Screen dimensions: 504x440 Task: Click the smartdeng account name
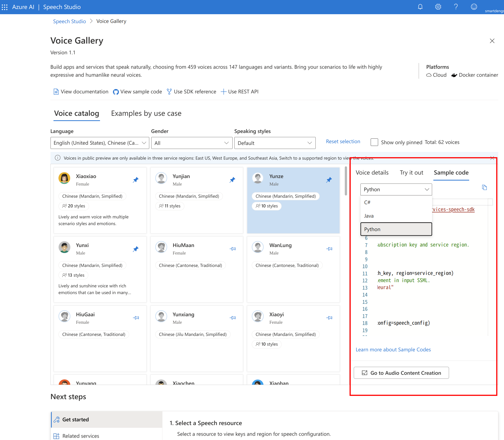pyautogui.click(x=494, y=11)
